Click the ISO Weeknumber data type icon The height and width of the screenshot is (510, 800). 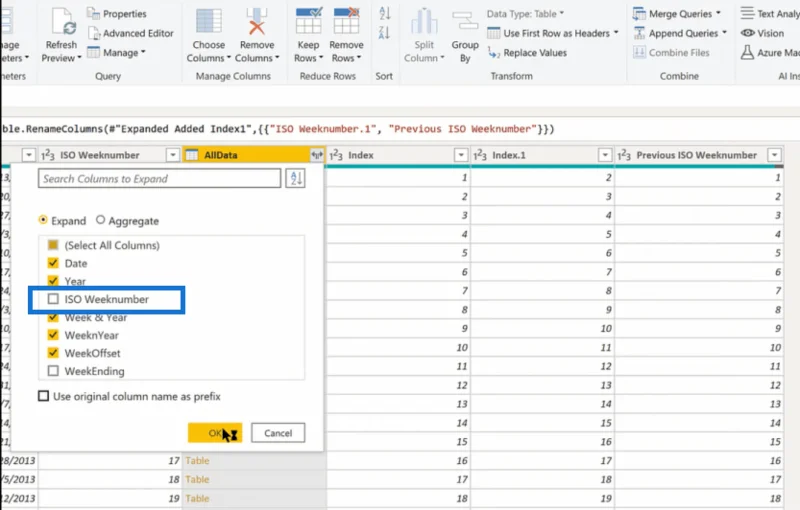pyautogui.click(x=47, y=155)
